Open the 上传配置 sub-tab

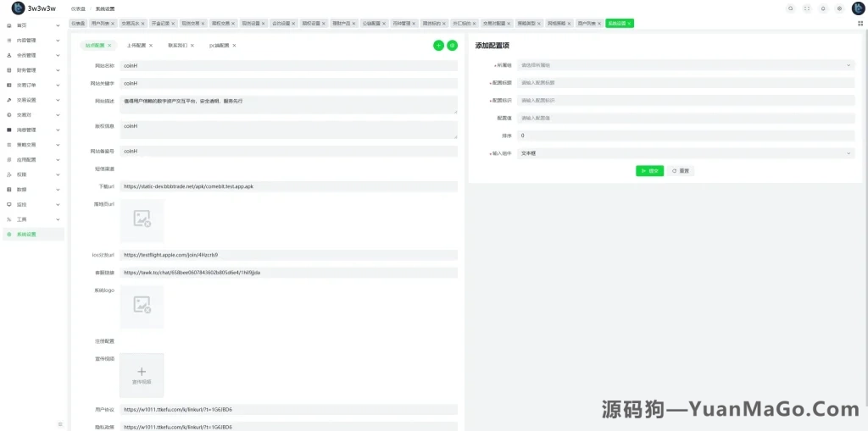tap(136, 46)
